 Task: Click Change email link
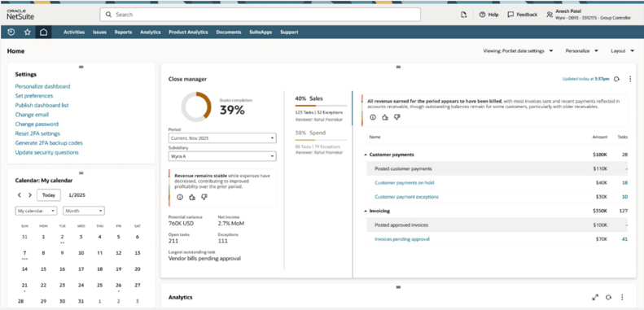point(32,115)
